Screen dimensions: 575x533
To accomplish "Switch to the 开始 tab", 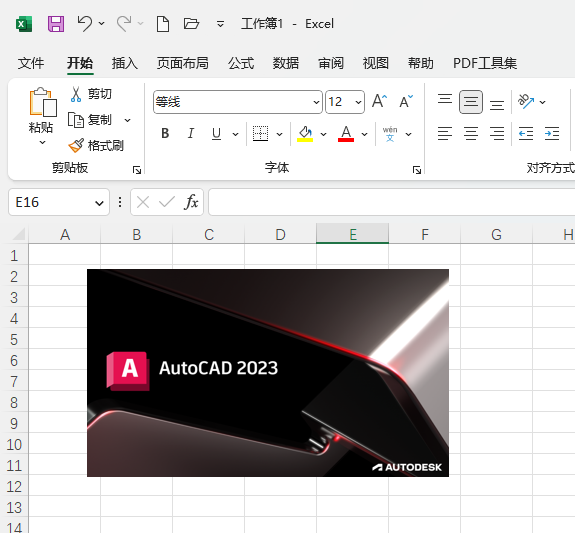I will [x=80, y=63].
